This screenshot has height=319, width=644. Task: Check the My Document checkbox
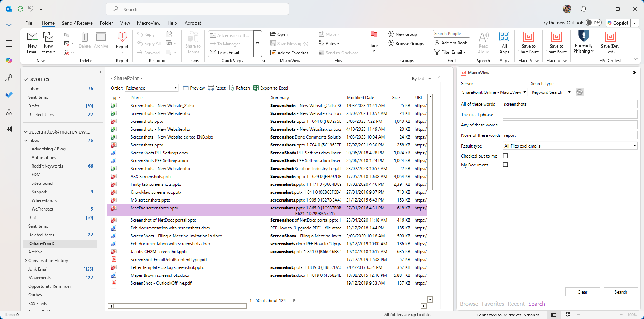505,165
